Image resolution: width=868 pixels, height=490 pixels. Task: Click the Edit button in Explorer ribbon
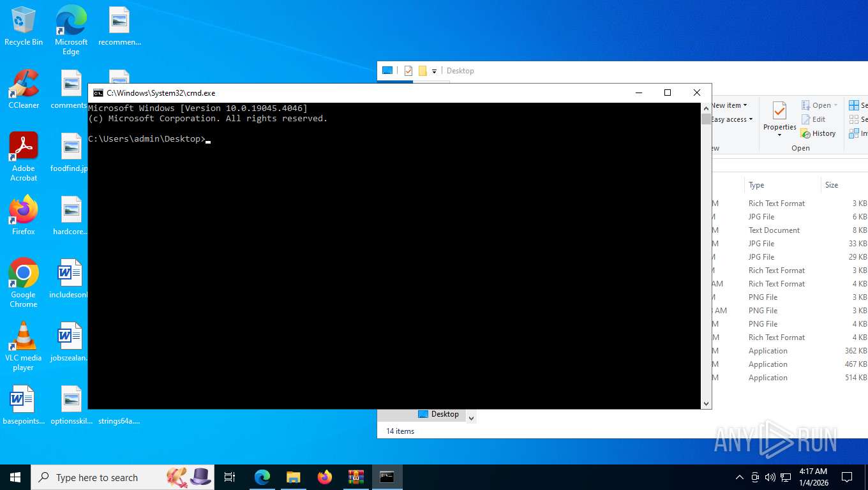pyautogui.click(x=813, y=119)
